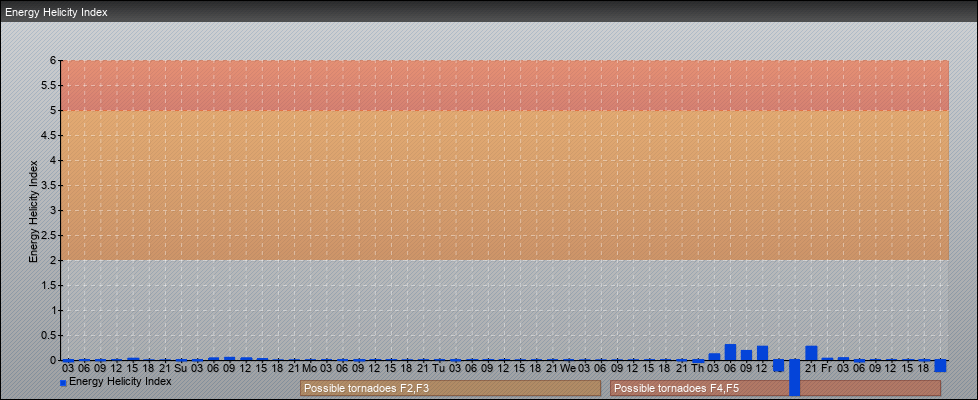This screenshot has height=400, width=978.
Task: Click the Thursday 21 blue bar
Action: [811, 353]
